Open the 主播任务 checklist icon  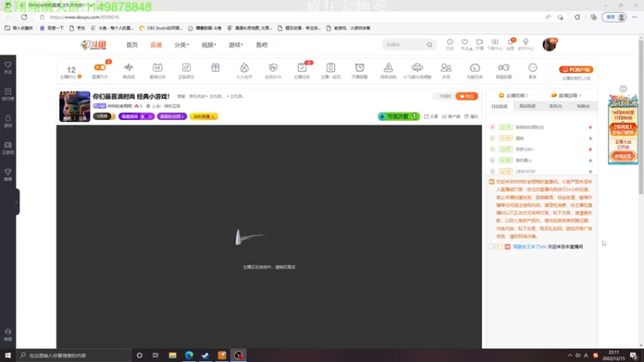tap(302, 68)
